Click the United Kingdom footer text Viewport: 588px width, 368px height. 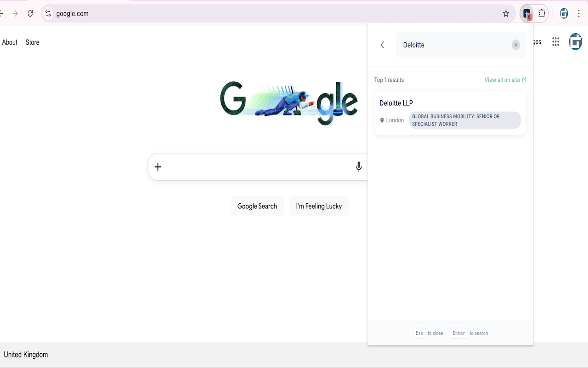click(x=26, y=355)
